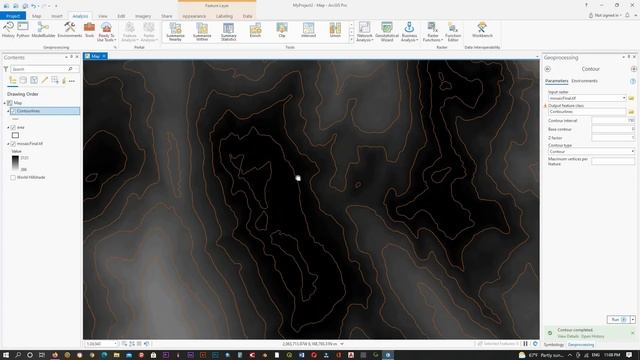Viewport: 640px width, 360px height.
Task: Open Raster Functions dropdown
Action: click(433, 32)
